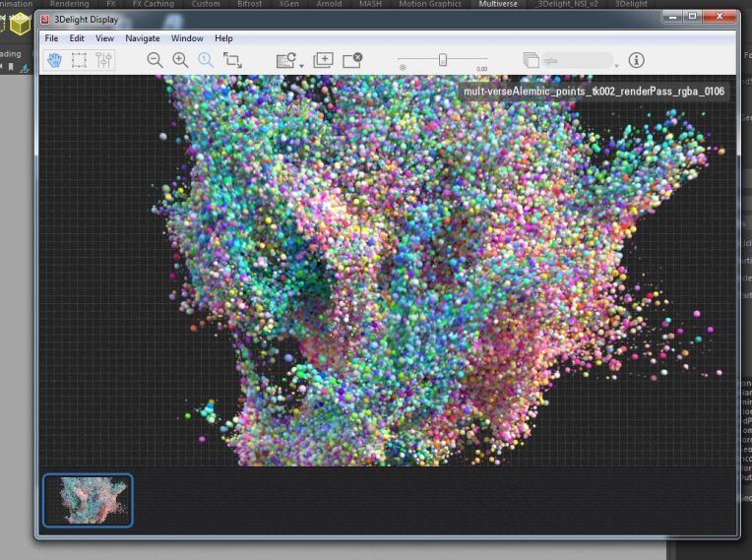Screen dimensions: 752x560
Task: Show image info with the i icon
Action: tap(637, 60)
